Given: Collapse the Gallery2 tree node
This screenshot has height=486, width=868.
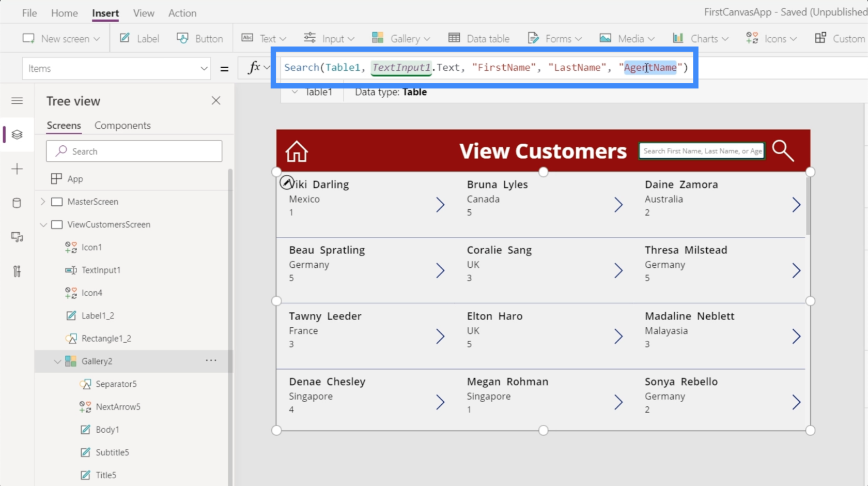Looking at the screenshot, I should pos(57,361).
